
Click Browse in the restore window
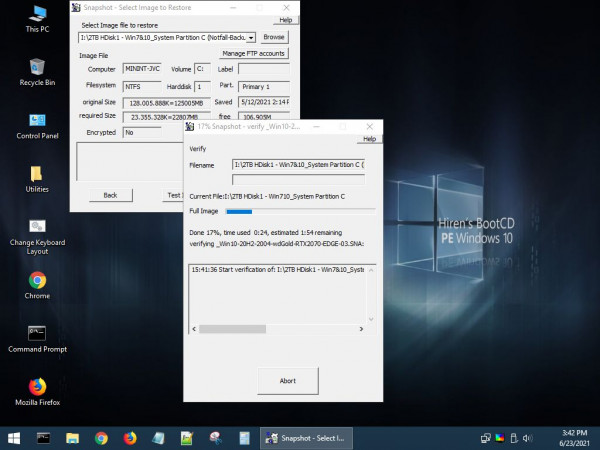tap(274, 37)
